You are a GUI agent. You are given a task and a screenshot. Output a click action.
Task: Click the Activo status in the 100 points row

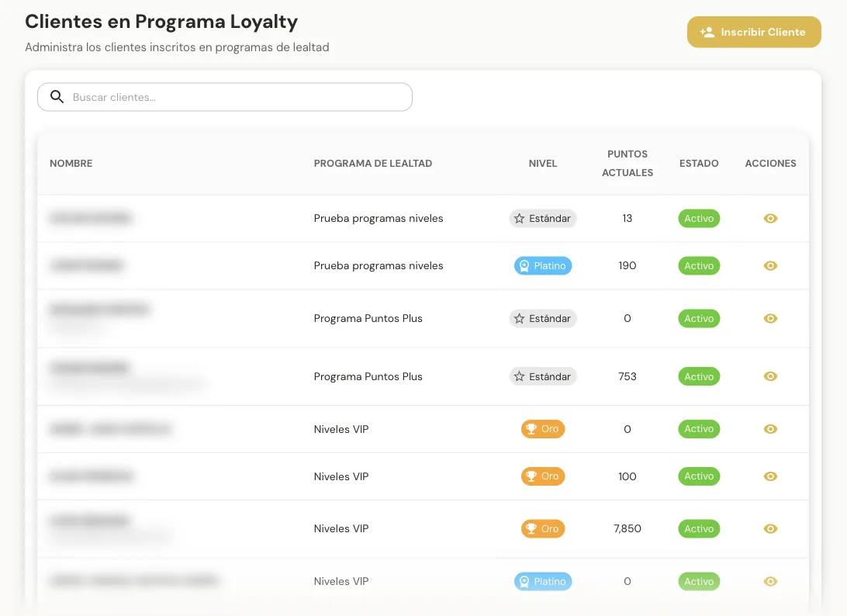[699, 476]
